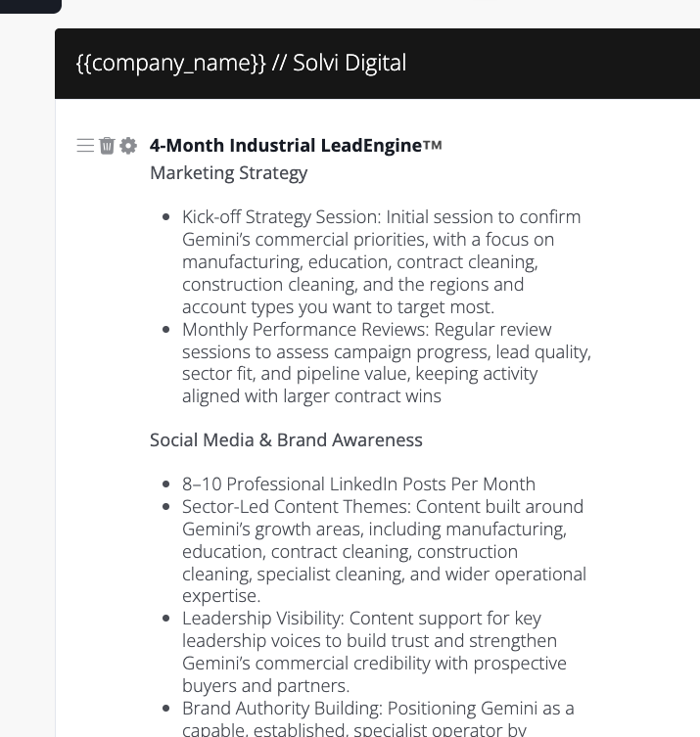Open section settings via gear icon
This screenshot has height=737, width=700.
pos(128,146)
